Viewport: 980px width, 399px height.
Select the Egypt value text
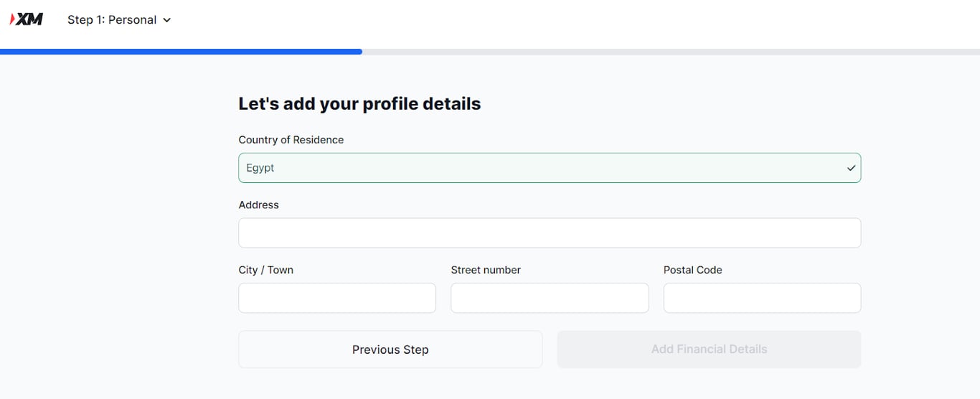(260, 168)
